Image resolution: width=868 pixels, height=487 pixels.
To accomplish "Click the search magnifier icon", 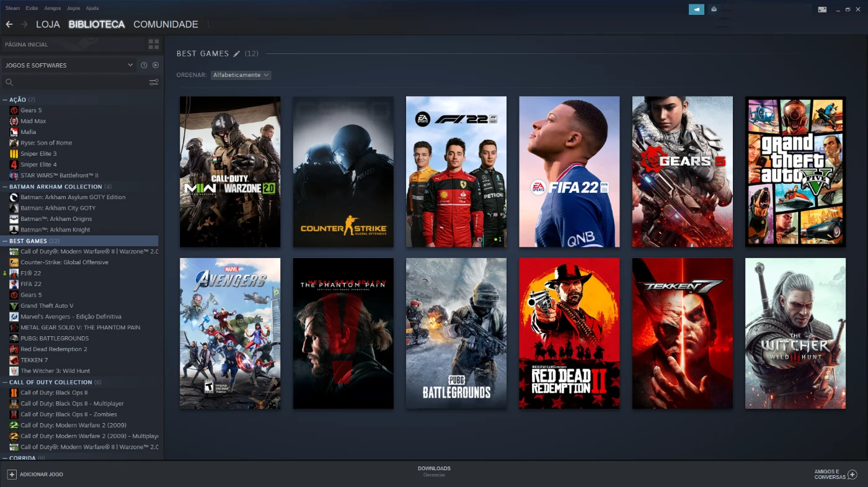I will [9, 82].
